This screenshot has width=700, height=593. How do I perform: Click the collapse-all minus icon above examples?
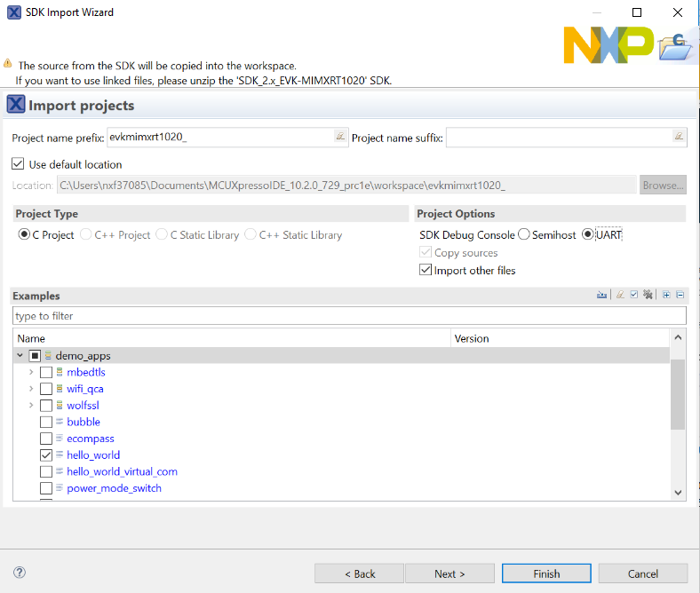coord(680,296)
